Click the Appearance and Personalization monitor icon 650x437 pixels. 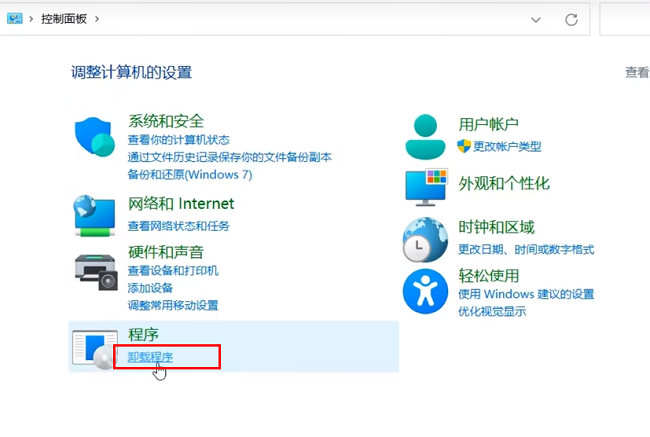pyautogui.click(x=427, y=187)
